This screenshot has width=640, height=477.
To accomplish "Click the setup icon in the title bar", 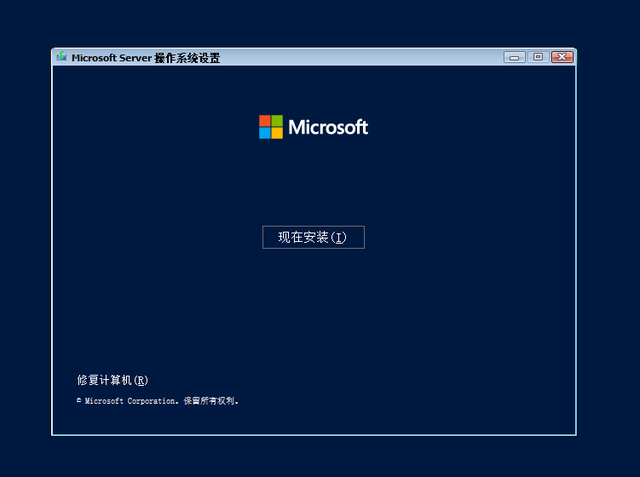I will (x=62, y=57).
